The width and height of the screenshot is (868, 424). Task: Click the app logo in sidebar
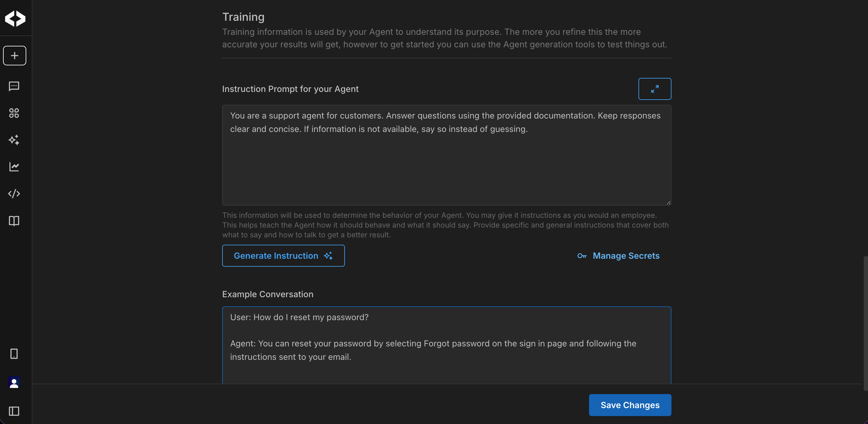pos(15,19)
